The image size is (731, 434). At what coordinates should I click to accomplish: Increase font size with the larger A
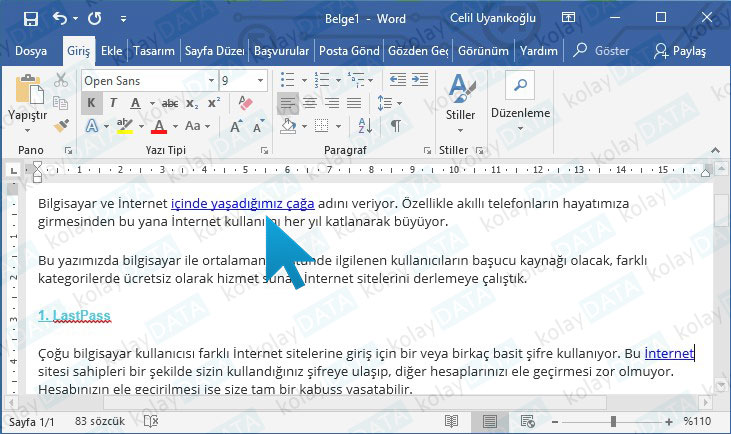(236, 126)
